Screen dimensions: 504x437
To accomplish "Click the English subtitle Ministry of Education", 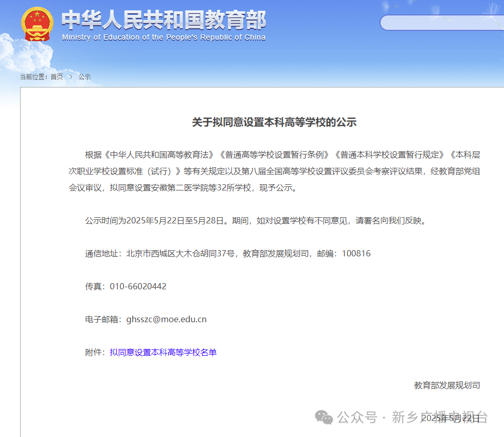I will 164,38.
